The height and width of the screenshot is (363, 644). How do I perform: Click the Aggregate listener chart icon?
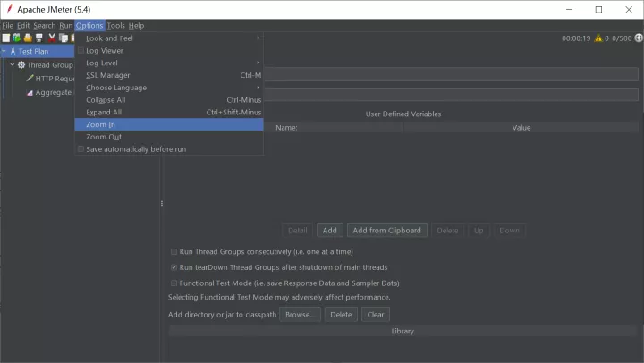[x=30, y=93]
